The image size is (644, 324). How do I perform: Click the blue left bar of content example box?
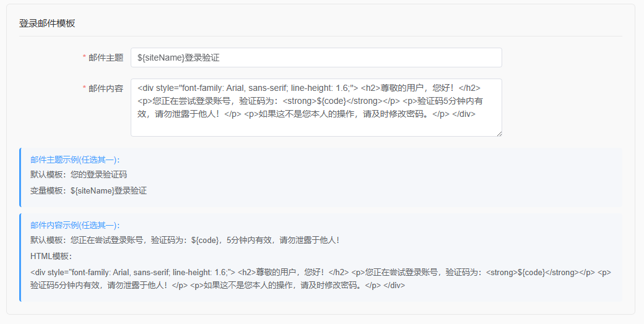point(20,257)
